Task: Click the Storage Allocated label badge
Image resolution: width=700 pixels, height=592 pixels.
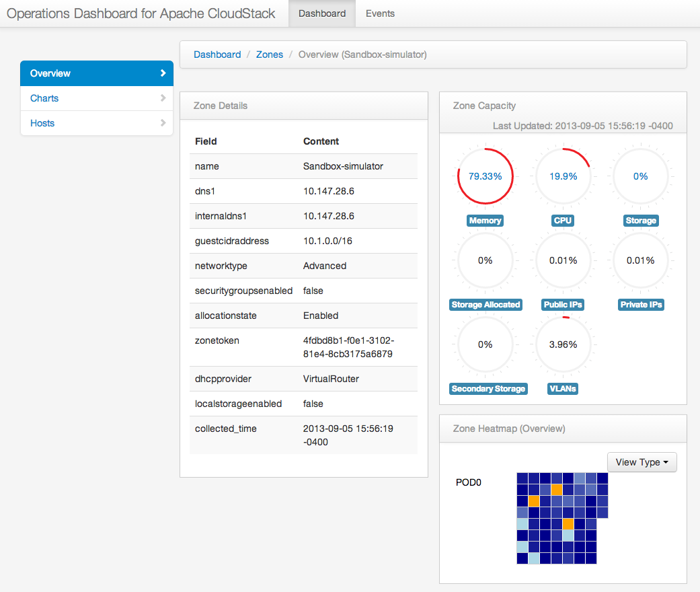Action: (485, 305)
